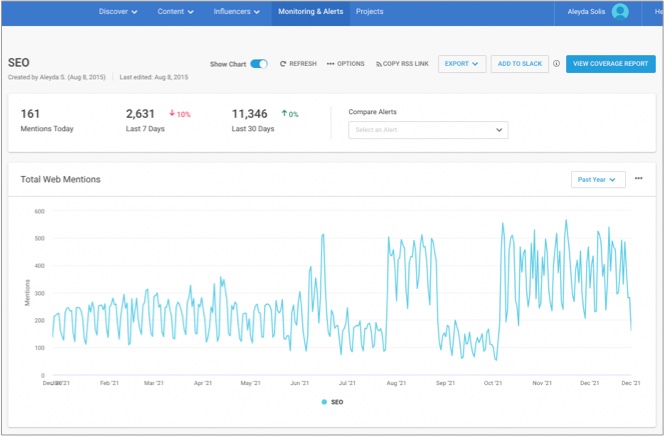Click the View Coverage Report button
The width and height of the screenshot is (664, 436).
611,64
